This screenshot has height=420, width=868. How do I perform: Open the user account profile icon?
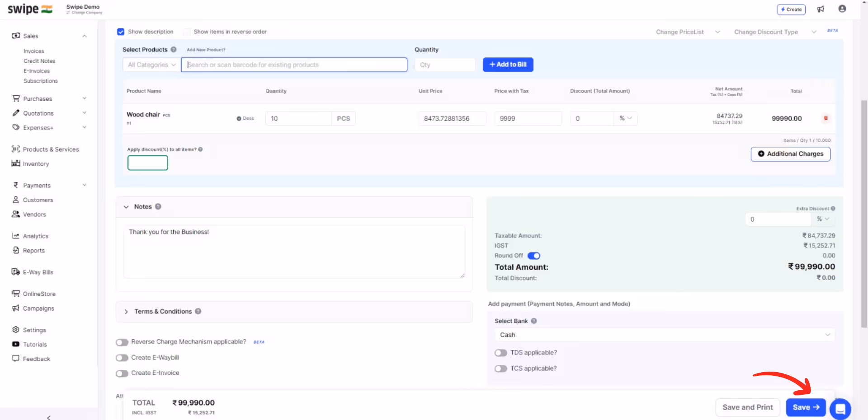(x=842, y=9)
